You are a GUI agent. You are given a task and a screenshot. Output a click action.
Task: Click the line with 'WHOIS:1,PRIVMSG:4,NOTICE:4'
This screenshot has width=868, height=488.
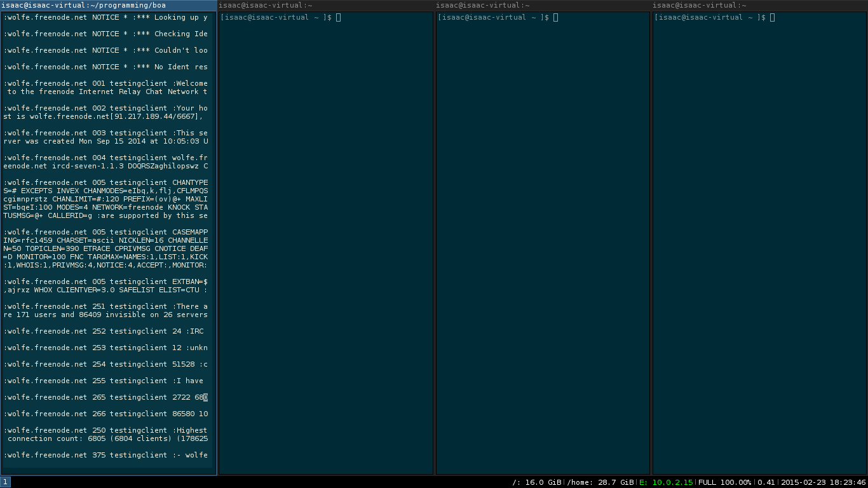[x=105, y=265]
